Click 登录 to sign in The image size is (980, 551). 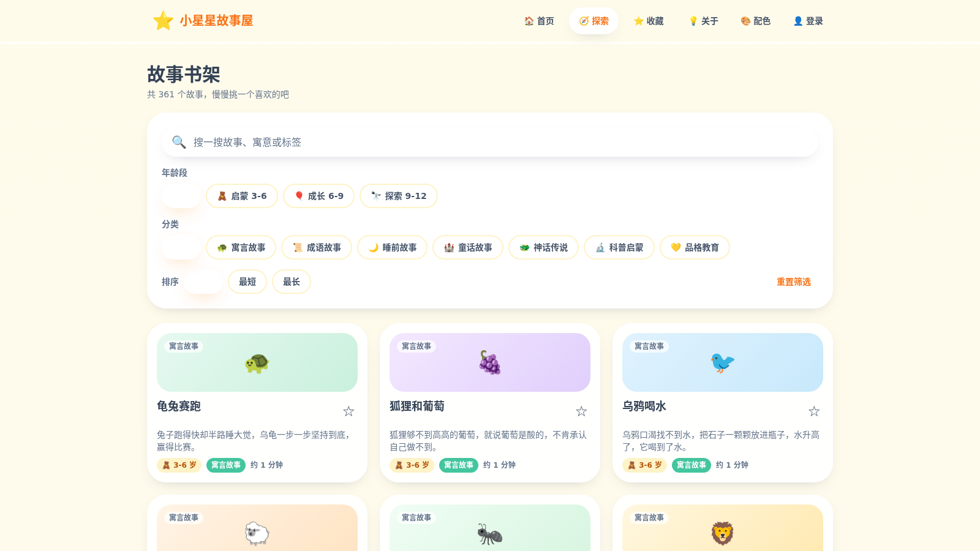808,21
